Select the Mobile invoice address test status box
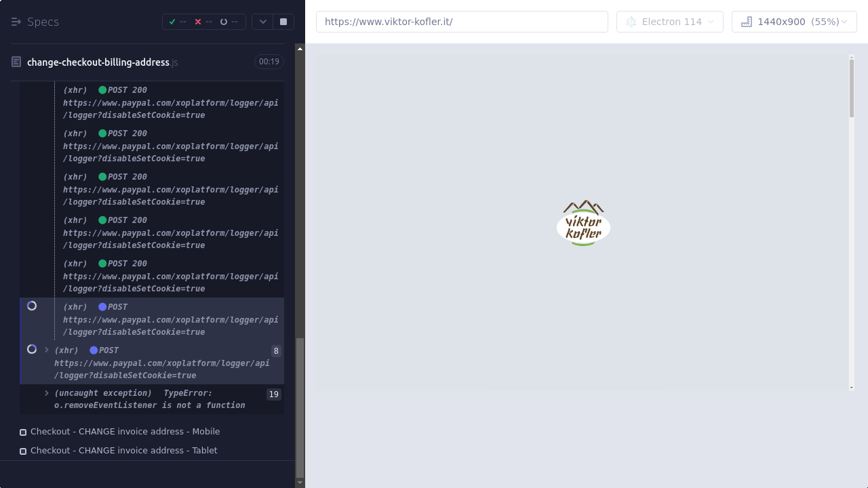 pos(23,432)
